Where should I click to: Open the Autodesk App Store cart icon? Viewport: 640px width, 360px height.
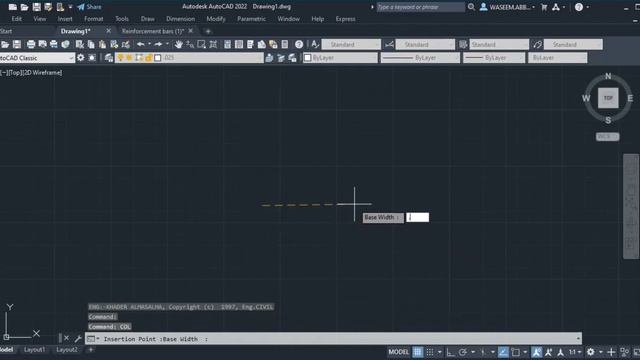544,7
